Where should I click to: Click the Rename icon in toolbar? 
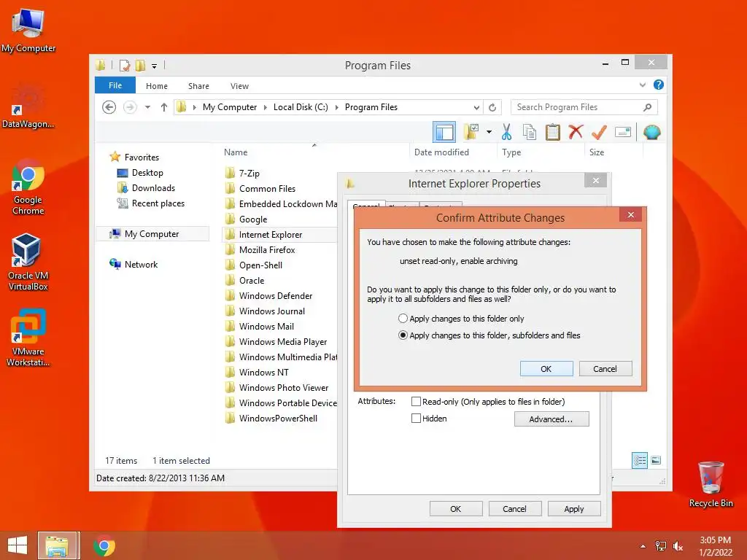pos(623,132)
